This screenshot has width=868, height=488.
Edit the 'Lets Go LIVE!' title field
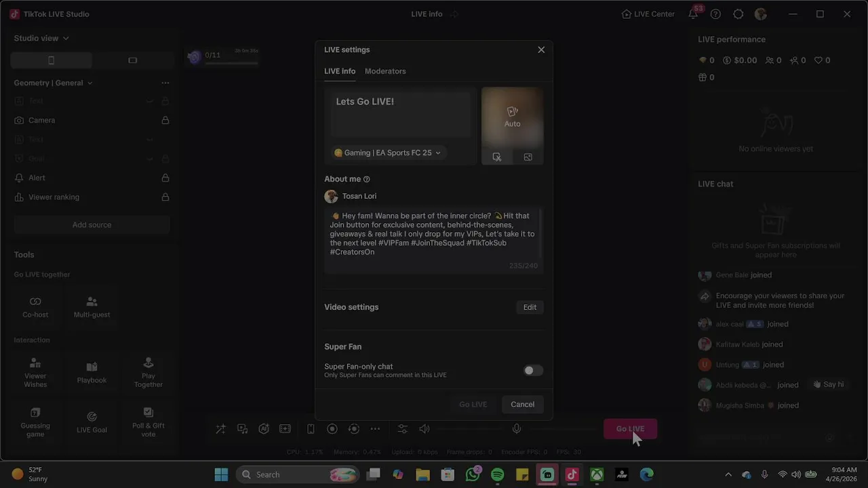401,114
